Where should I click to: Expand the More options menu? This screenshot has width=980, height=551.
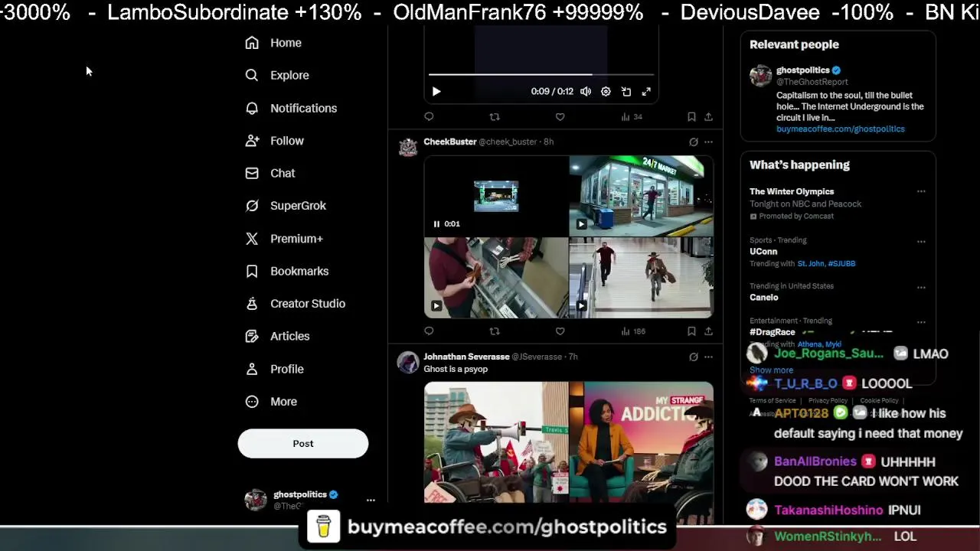pos(270,402)
